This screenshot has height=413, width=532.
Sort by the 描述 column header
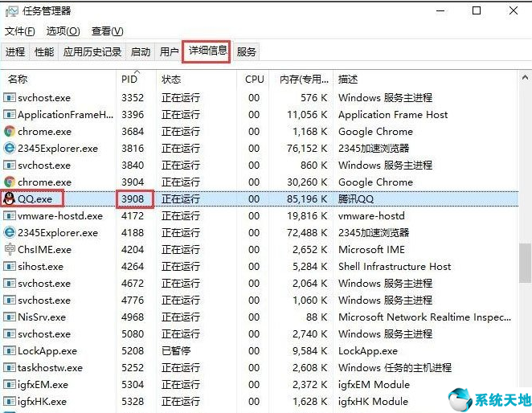pyautogui.click(x=426, y=80)
